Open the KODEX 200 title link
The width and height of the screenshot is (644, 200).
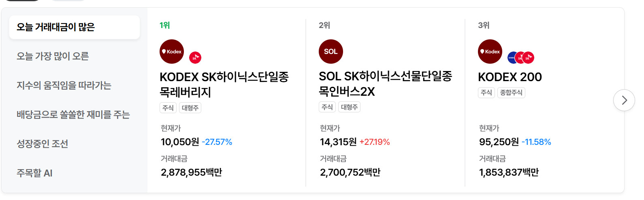coord(510,77)
